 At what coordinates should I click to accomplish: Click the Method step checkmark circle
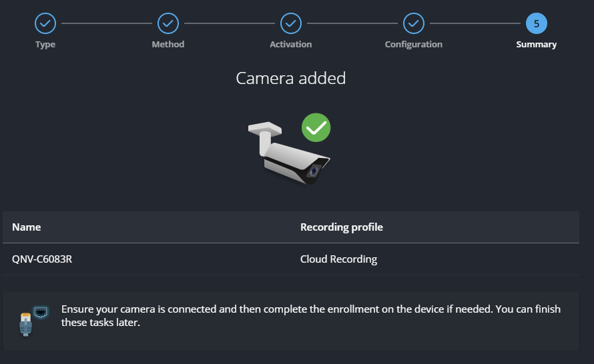(168, 24)
